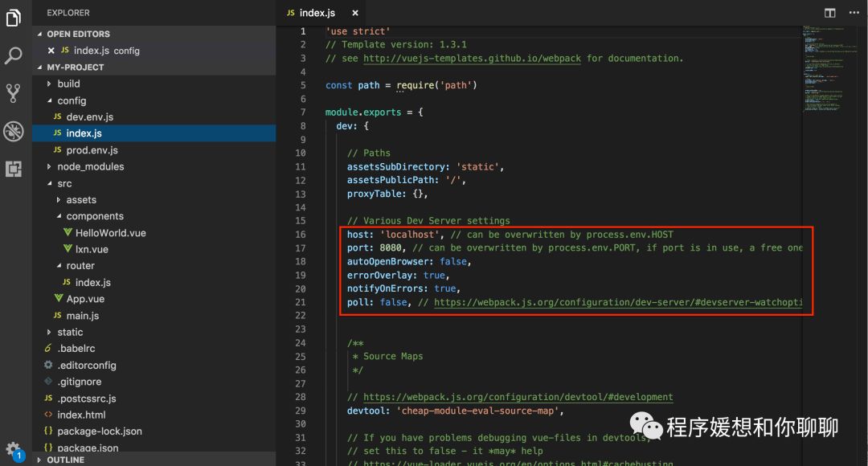Select index.js in config folder
The image size is (868, 466).
(x=154, y=133)
